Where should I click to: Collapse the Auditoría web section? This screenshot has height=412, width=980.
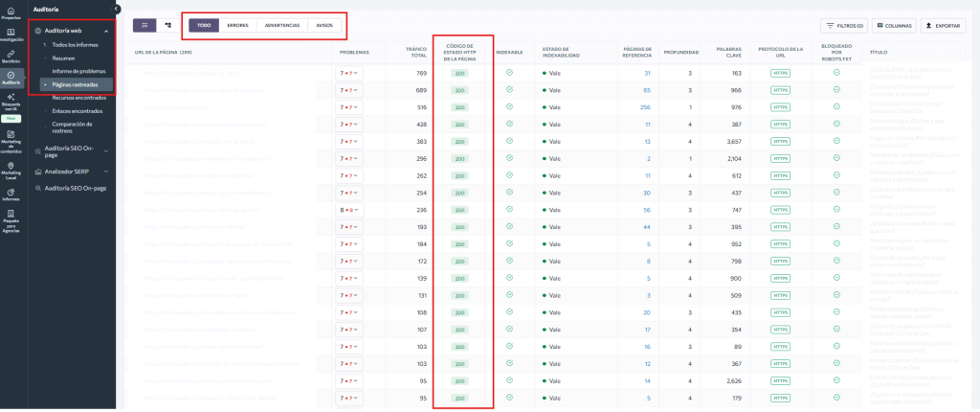(107, 32)
